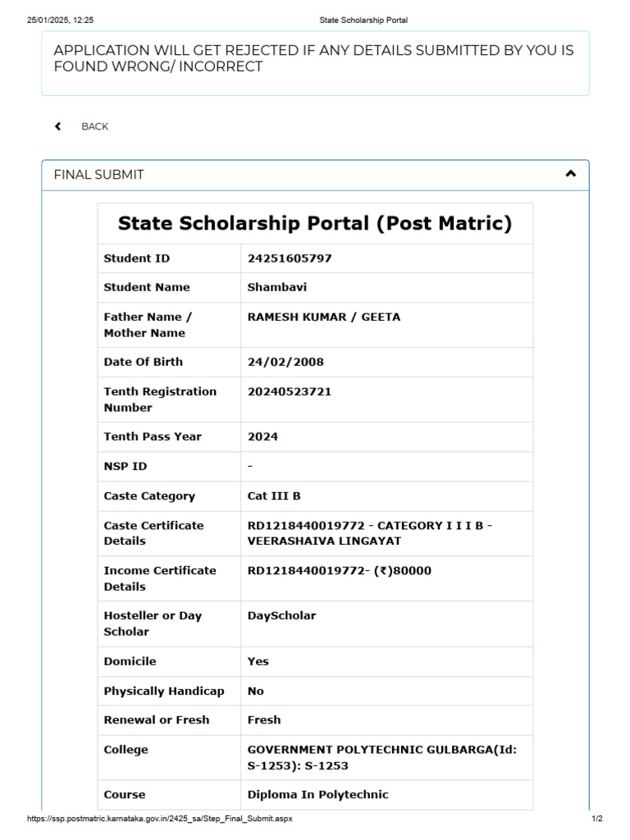
Task: Click the Diploma In Polytechnic course value
Action: 317,794
